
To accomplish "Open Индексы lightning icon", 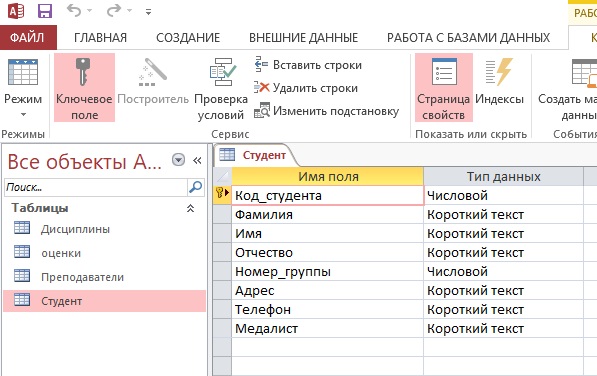I will point(499,72).
